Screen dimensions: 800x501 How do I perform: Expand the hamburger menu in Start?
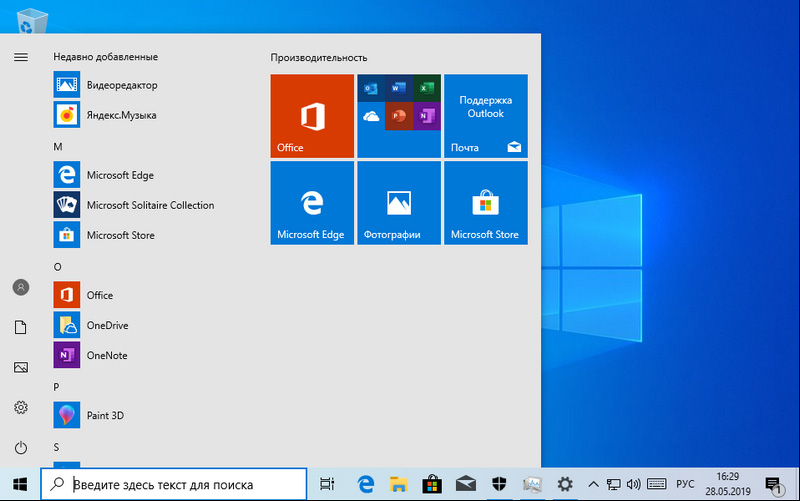tap(21, 57)
